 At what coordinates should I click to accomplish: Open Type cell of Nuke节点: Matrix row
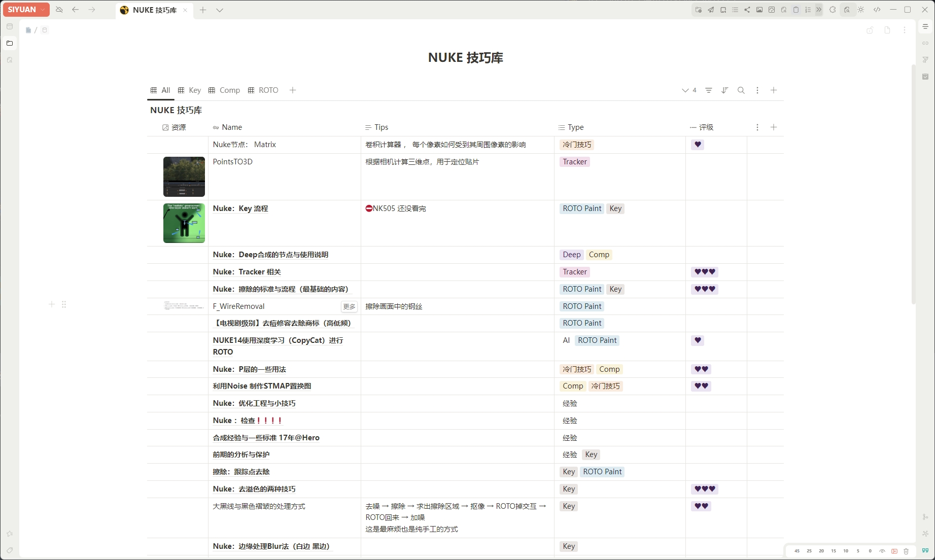pyautogui.click(x=619, y=145)
